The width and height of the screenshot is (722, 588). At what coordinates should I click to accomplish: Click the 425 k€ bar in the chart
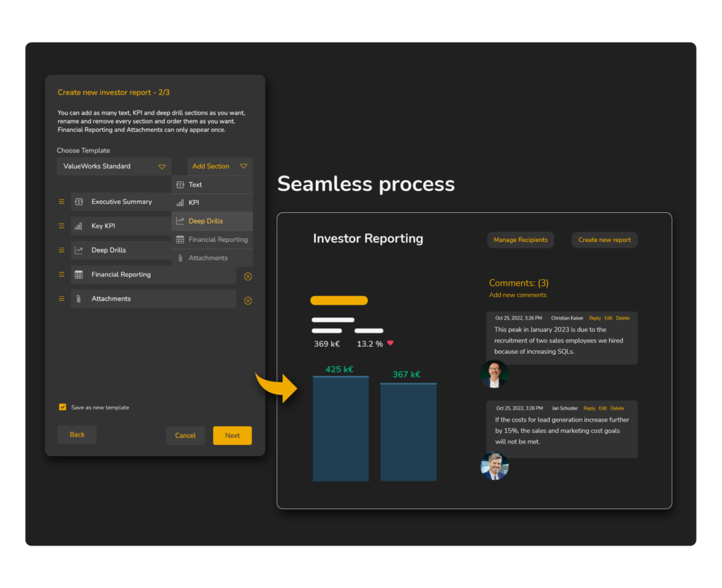(x=341, y=427)
